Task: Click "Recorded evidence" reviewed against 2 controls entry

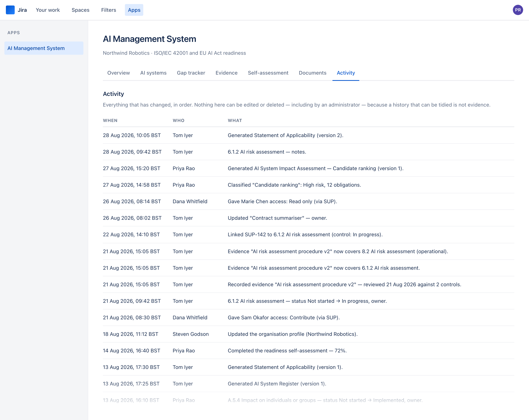Action: point(344,284)
